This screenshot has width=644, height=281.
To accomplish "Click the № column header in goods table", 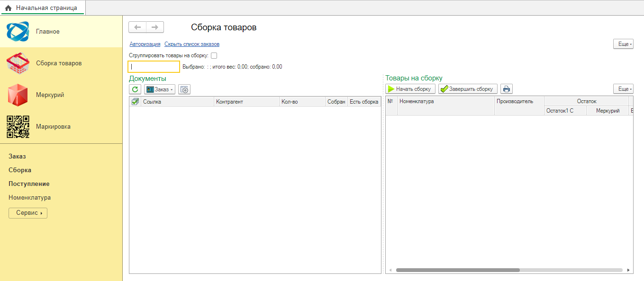I will point(391,106).
